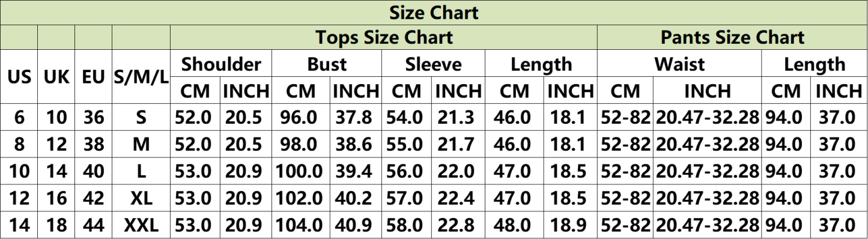Select EU size 36 cell
868x239 pixels.
coord(93,116)
